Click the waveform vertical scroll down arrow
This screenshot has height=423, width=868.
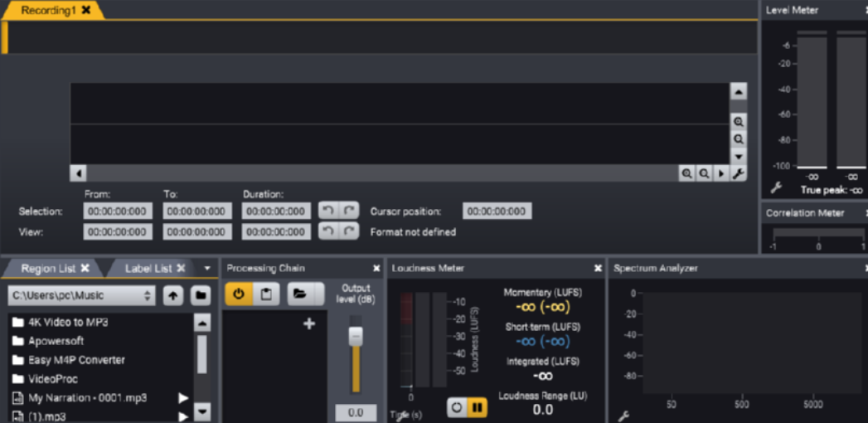click(739, 156)
